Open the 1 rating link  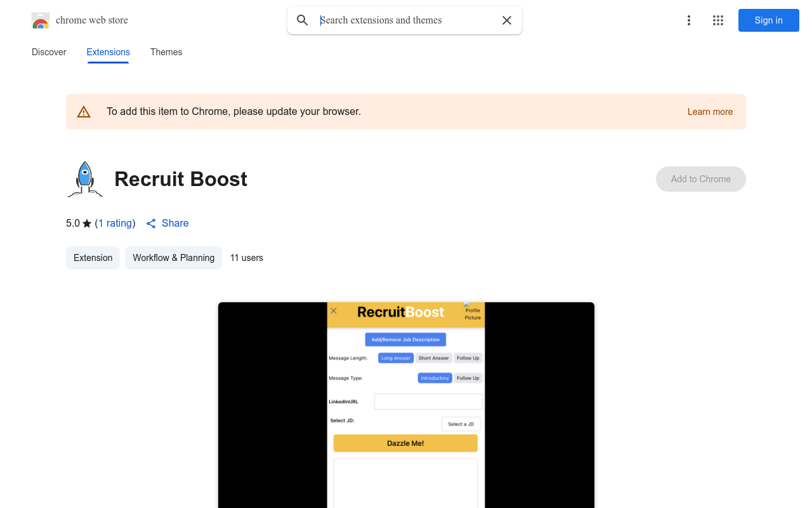[x=115, y=224]
